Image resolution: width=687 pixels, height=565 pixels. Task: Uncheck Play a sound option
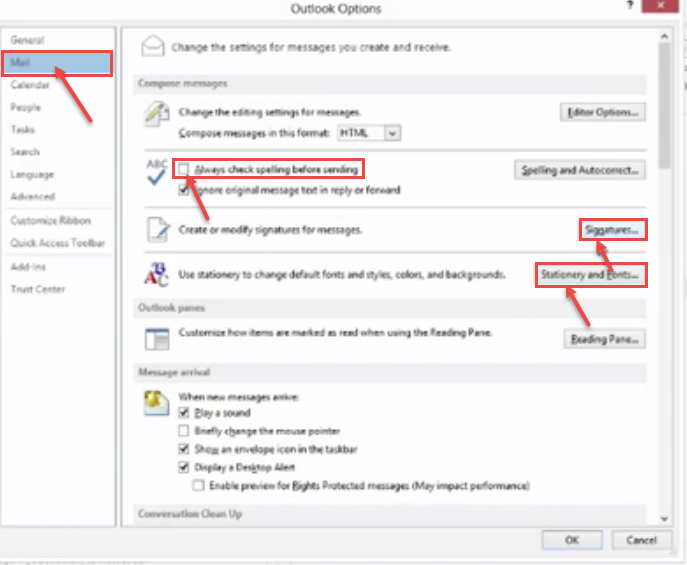(184, 413)
